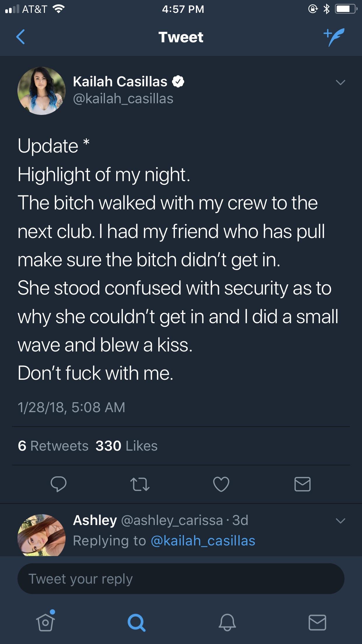Screen dimensions: 362x644
Task: Expand options chevron on Kailah Casillas's tweet
Action: tap(340, 83)
